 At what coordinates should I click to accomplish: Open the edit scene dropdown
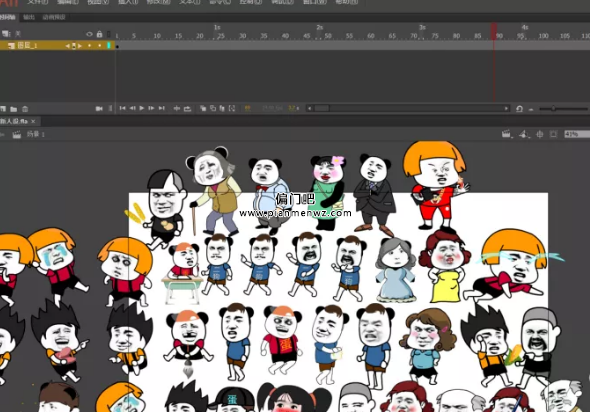click(x=506, y=134)
